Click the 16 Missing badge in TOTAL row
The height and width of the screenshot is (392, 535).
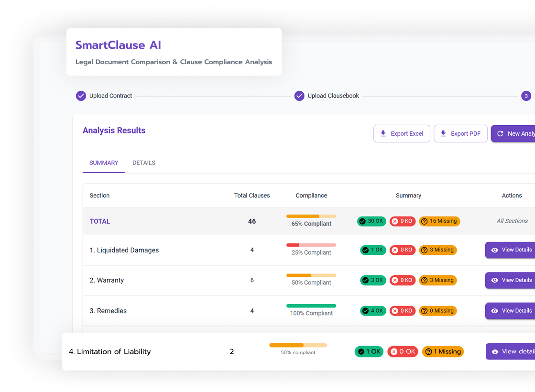[x=439, y=221]
